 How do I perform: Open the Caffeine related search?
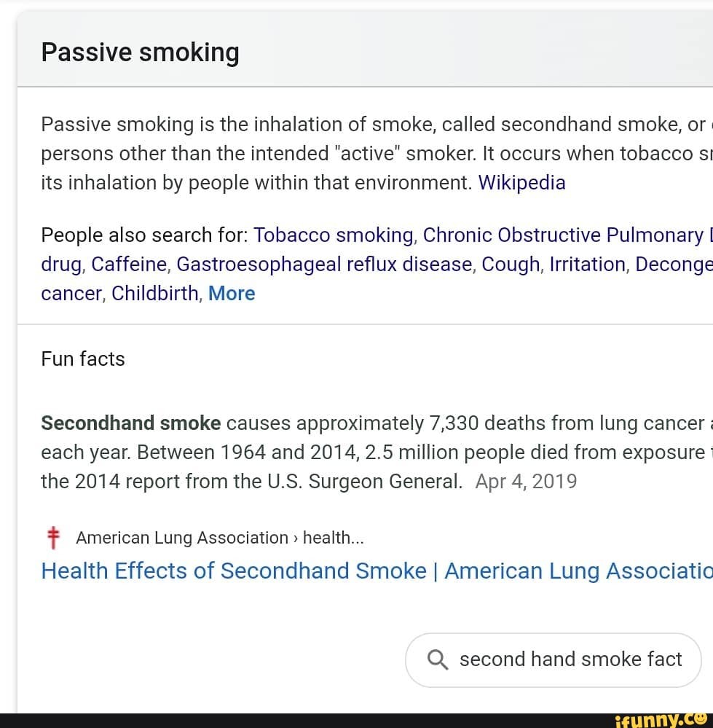129,264
